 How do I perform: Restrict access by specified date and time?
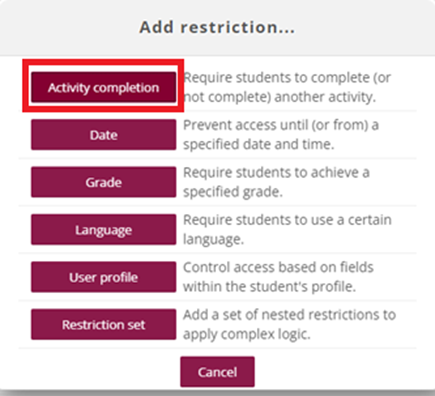coord(103,135)
